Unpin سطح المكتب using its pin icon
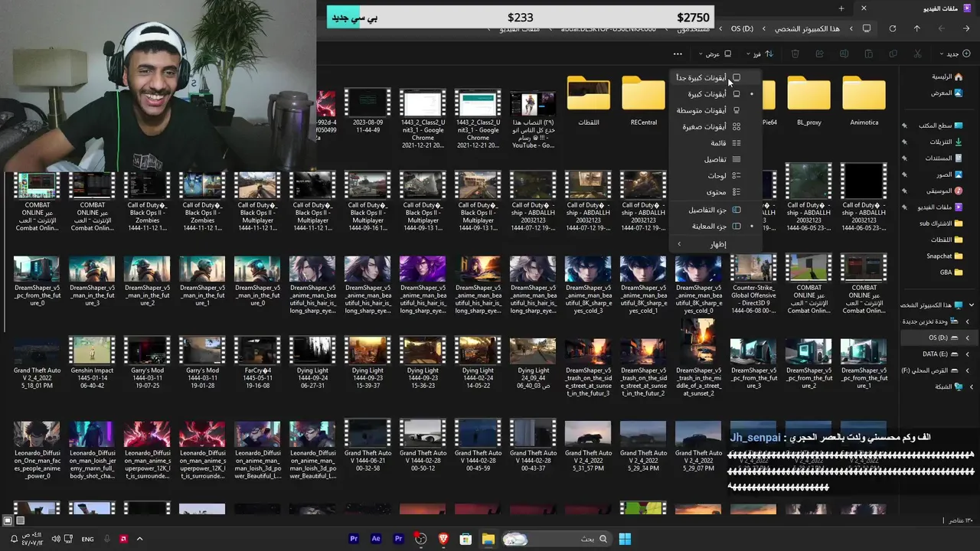 904,126
